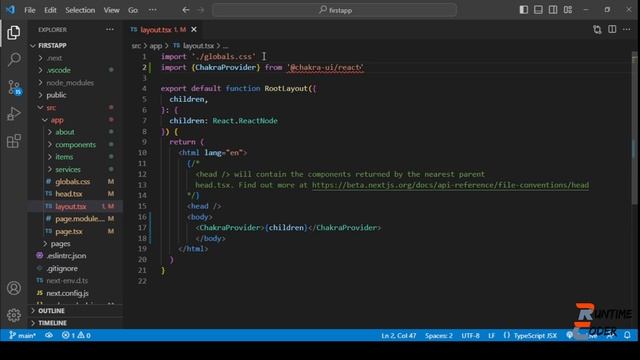Screen dimensions: 640x360
Task: Click Spaces: 2 indentation setting
Action: (439, 336)
